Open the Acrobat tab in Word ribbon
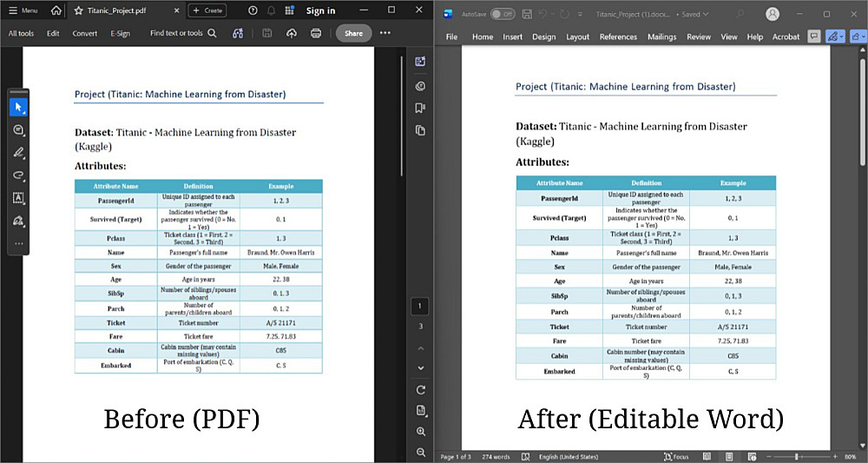868x463 pixels. (x=786, y=36)
